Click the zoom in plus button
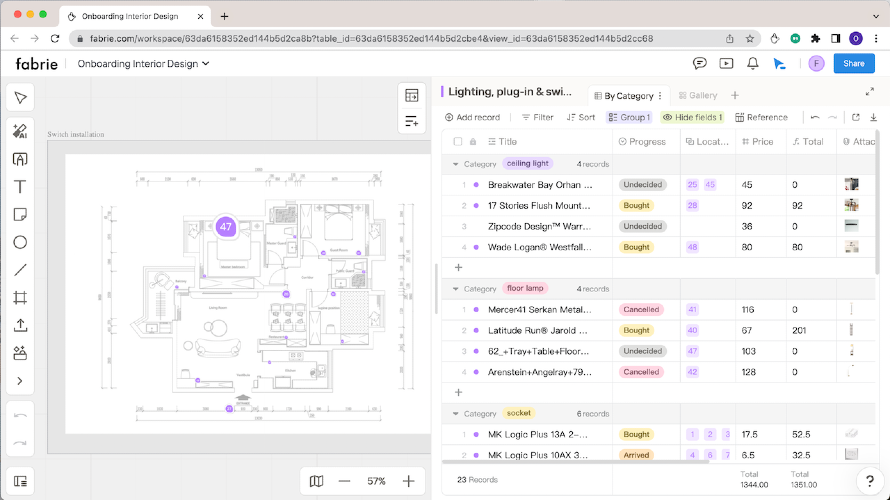890x500 pixels. pyautogui.click(x=408, y=481)
